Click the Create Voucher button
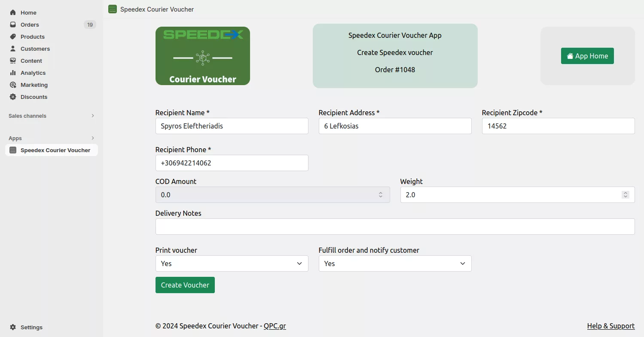The width and height of the screenshot is (644, 337). [185, 285]
